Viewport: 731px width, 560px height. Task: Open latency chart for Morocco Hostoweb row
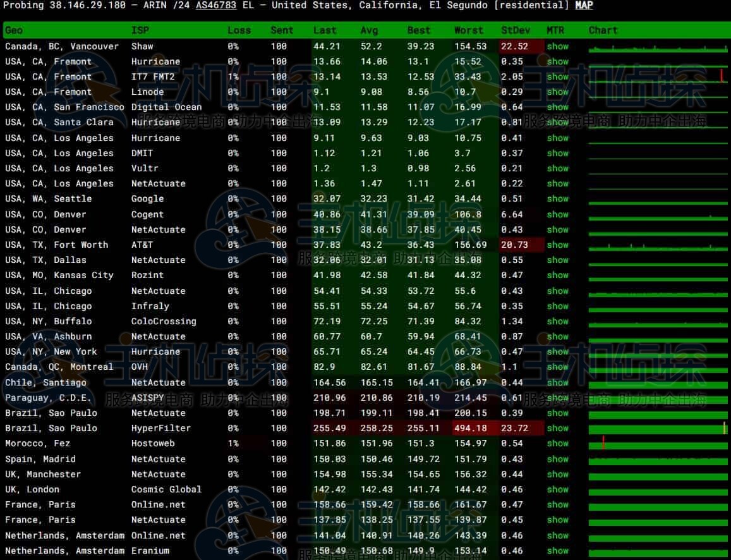click(x=657, y=444)
